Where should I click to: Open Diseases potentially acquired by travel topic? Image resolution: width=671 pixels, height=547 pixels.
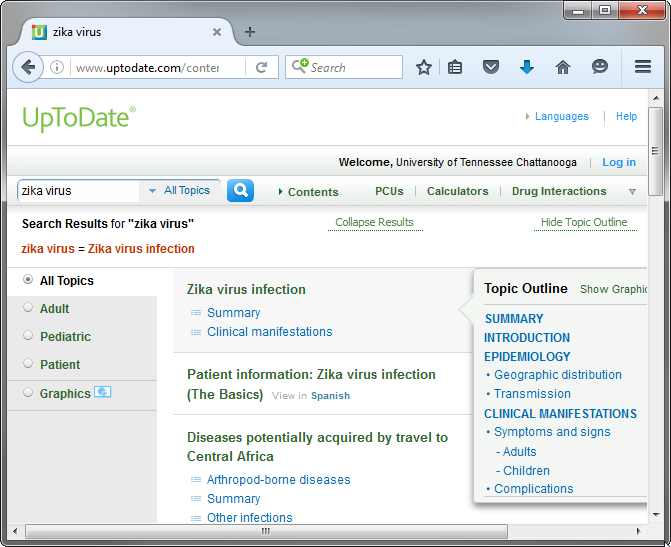pos(318,447)
